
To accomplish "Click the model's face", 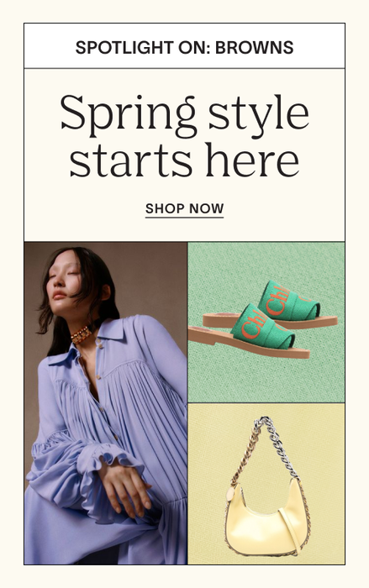I will point(66,281).
